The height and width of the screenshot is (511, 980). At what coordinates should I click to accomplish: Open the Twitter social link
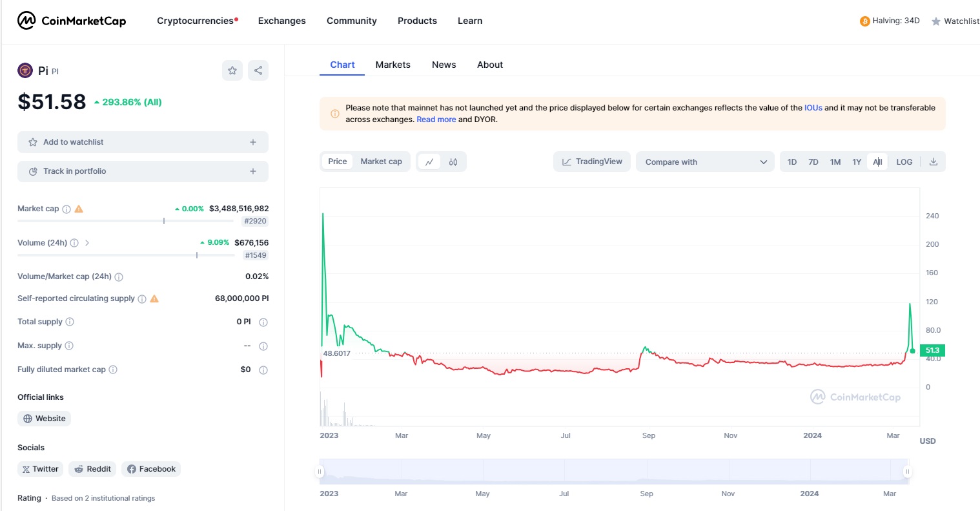pos(40,469)
